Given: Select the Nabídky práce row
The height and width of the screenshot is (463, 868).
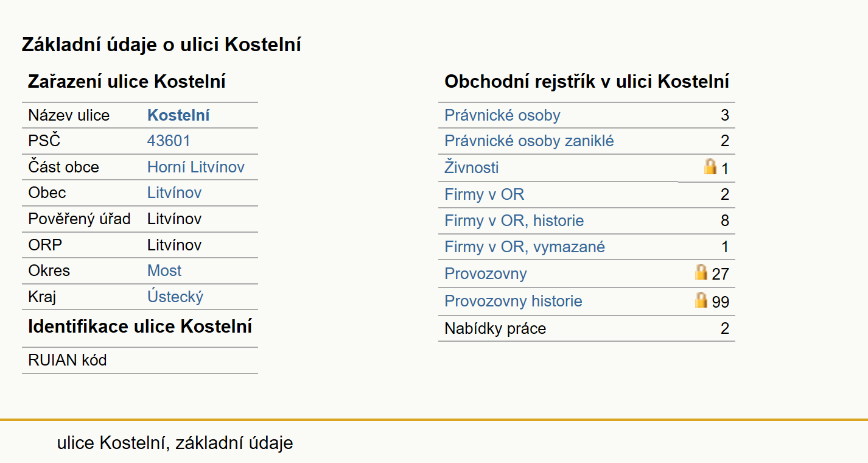Looking at the screenshot, I should click(x=587, y=328).
